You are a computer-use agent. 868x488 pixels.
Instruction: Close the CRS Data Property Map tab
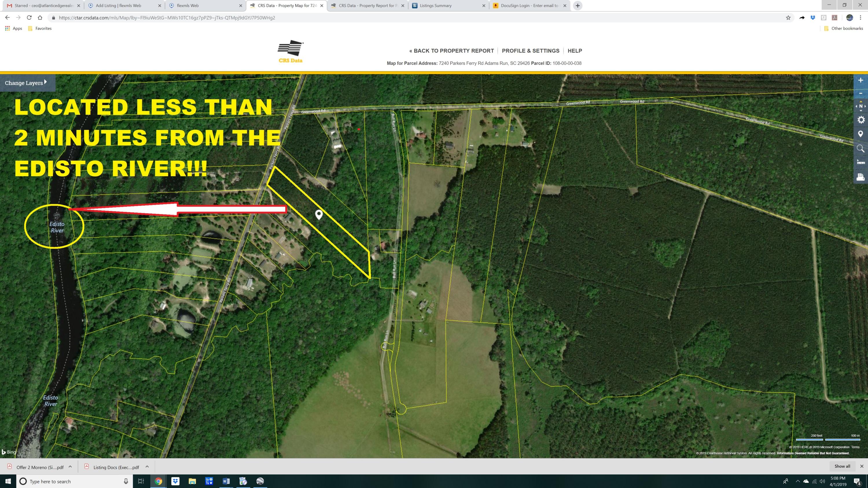coord(321,5)
